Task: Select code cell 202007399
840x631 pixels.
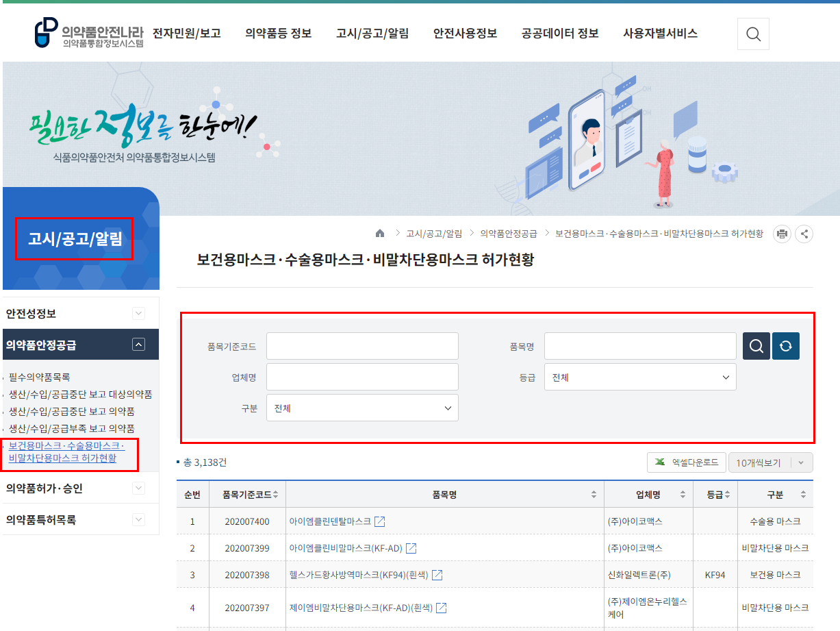Action: coord(247,548)
